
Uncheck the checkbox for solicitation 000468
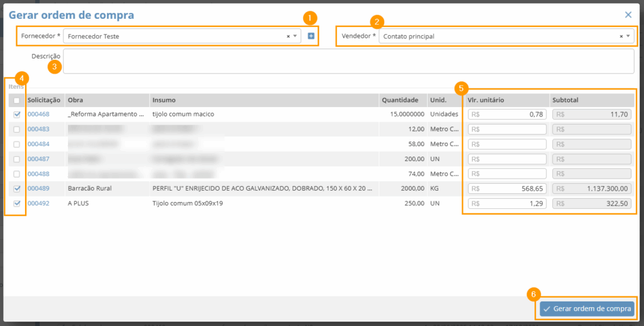pos(17,115)
